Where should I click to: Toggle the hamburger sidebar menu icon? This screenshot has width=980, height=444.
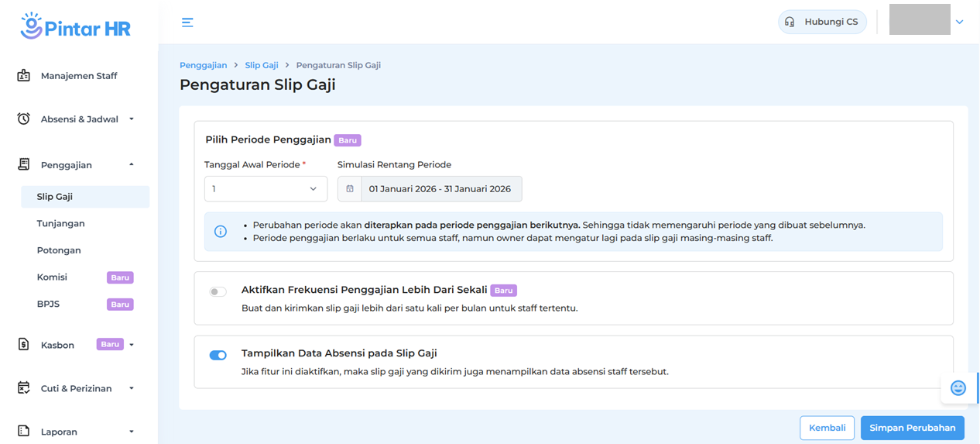(x=187, y=22)
